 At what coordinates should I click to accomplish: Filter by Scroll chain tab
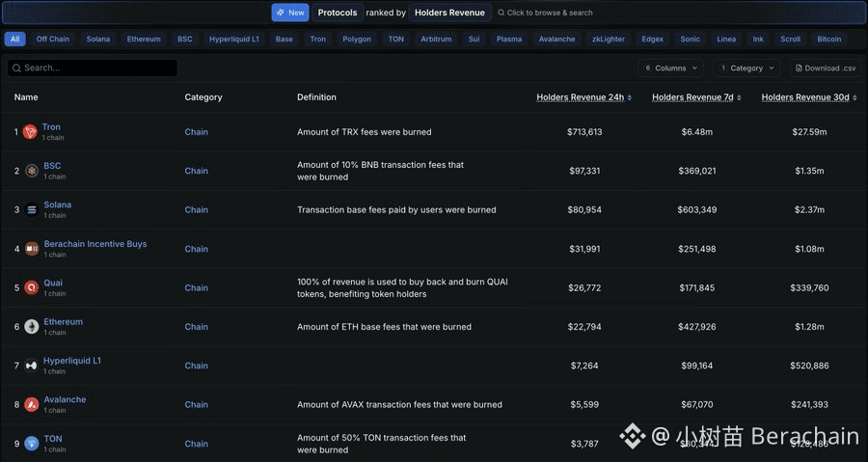[x=790, y=39]
